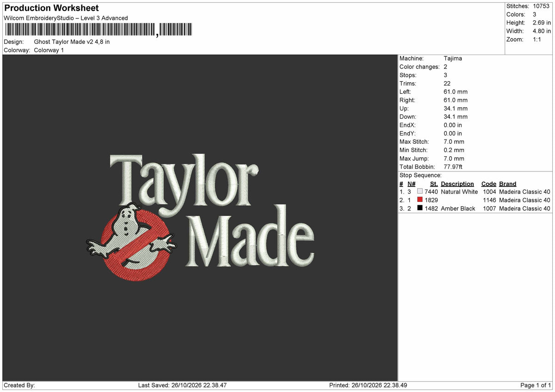Click the Min Stitch value 0.2 mm
The width and height of the screenshot is (555, 392).
click(454, 150)
